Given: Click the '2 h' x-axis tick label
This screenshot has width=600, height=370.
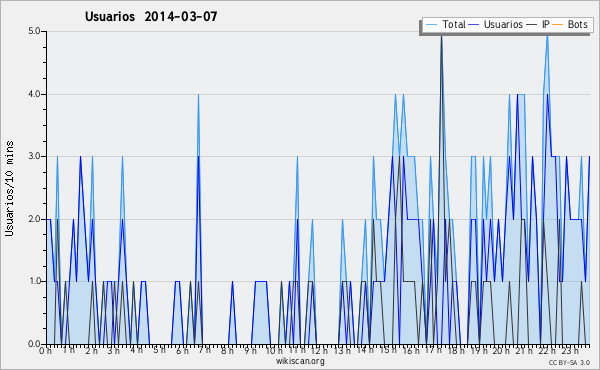Looking at the screenshot, I should coord(91,350).
